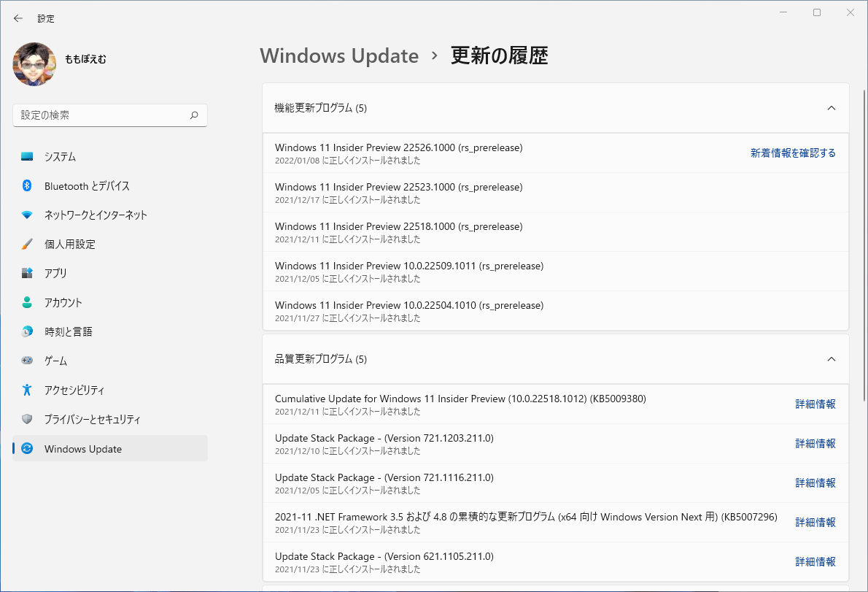Minimize the 設定 window
The image size is (868, 592).
[x=783, y=12]
